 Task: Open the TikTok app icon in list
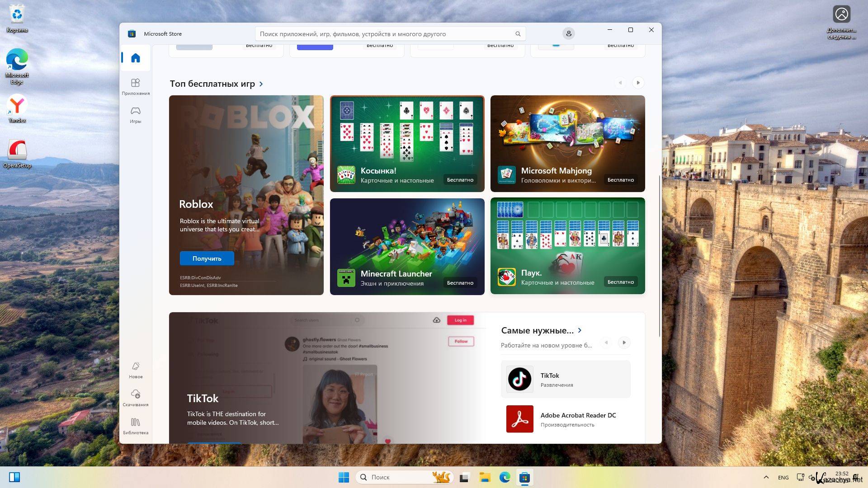pyautogui.click(x=519, y=379)
